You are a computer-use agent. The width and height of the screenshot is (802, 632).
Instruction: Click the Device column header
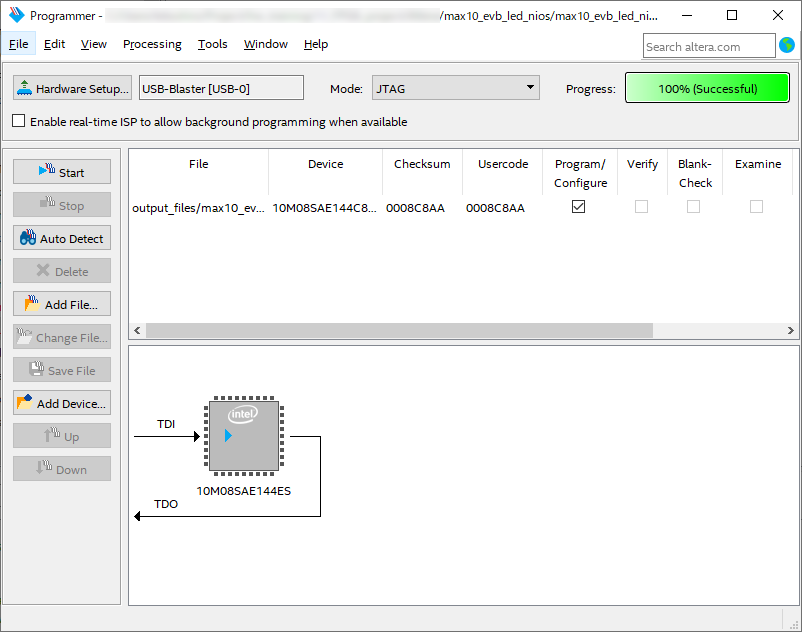click(325, 164)
